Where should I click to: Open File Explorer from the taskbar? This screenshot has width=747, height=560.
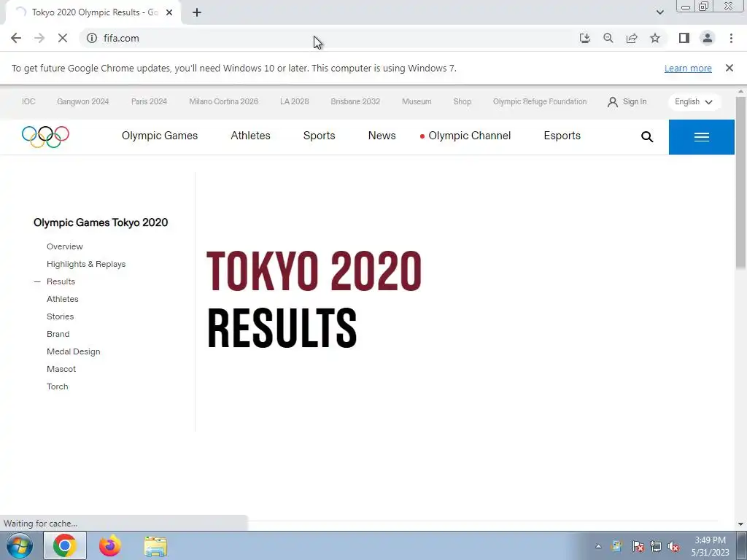pyautogui.click(x=156, y=547)
